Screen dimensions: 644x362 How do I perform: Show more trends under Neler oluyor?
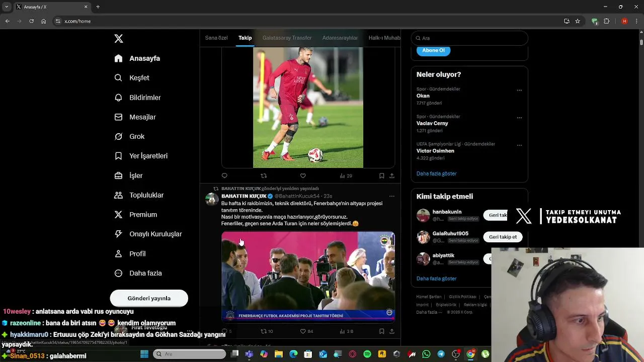pyautogui.click(x=436, y=173)
